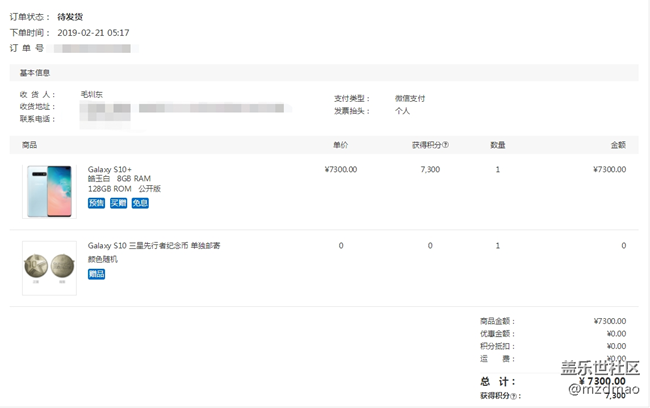Viewport: 650px width, 408px height.
Task: Click the 单价 column header
Action: click(x=340, y=145)
